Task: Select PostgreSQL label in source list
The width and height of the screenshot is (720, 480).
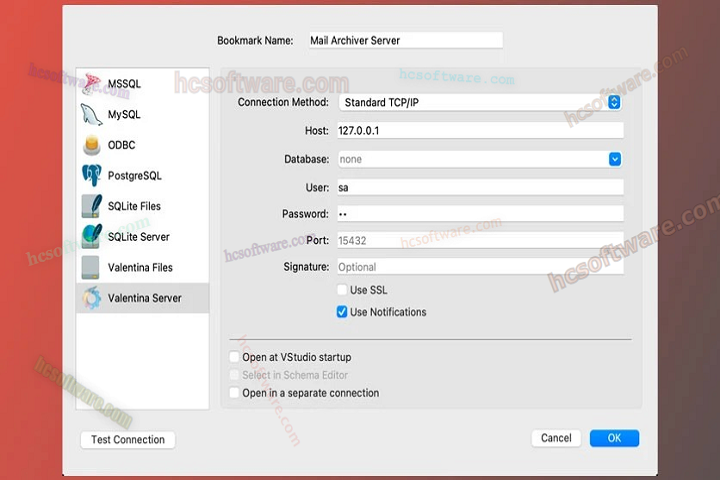Action: point(135,175)
